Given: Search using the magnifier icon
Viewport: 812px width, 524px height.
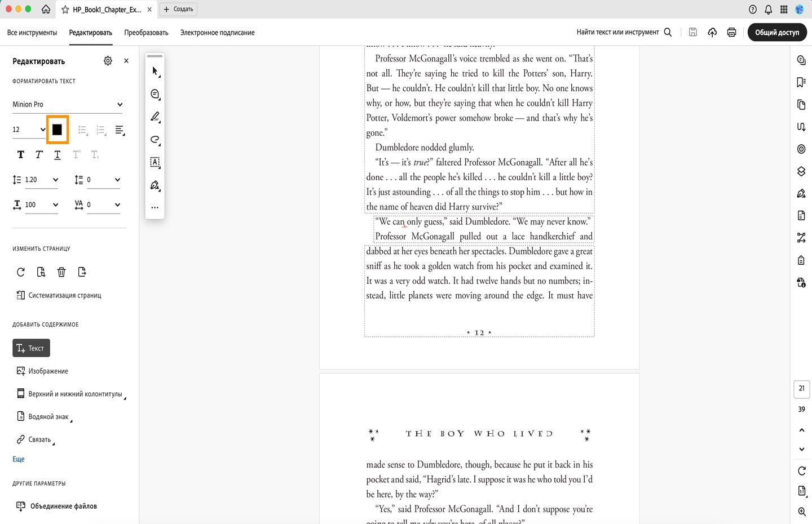Looking at the screenshot, I should point(668,32).
